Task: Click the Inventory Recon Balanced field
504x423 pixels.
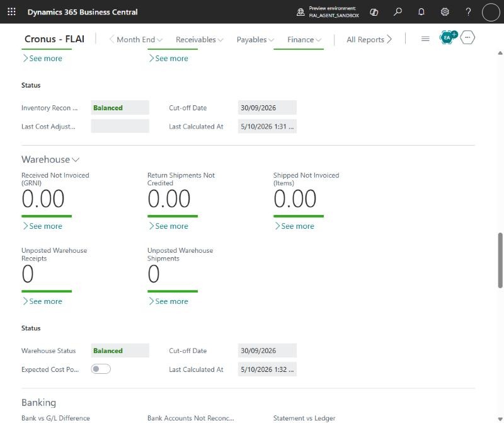Action: 120,108
